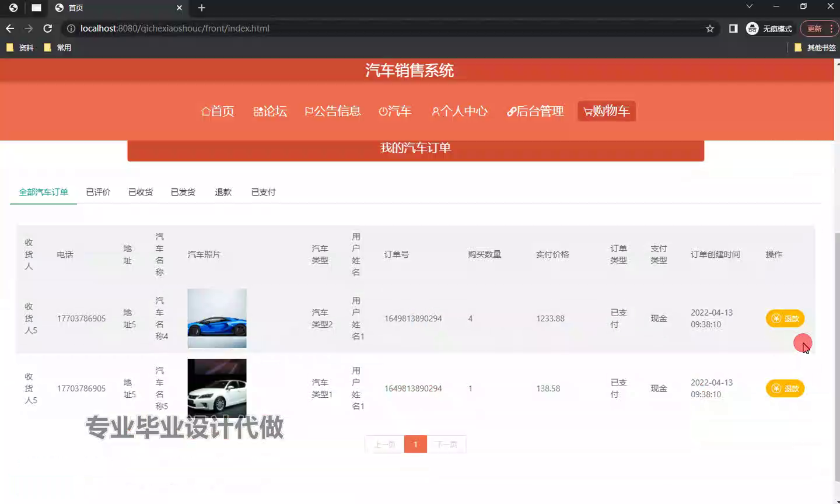Screen dimensions: 840x504
Task: Switch to the 已发货 tab
Action: [183, 192]
